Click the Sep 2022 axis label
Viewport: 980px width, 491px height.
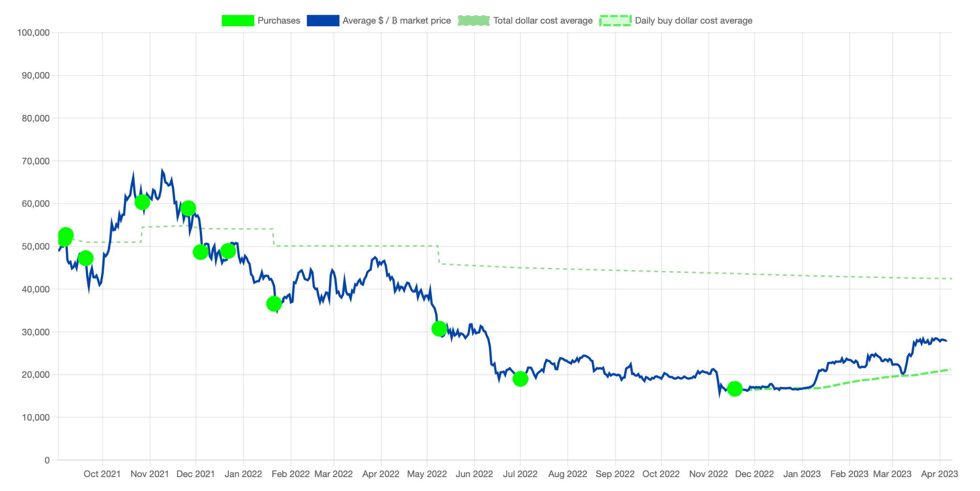pyautogui.click(x=615, y=474)
